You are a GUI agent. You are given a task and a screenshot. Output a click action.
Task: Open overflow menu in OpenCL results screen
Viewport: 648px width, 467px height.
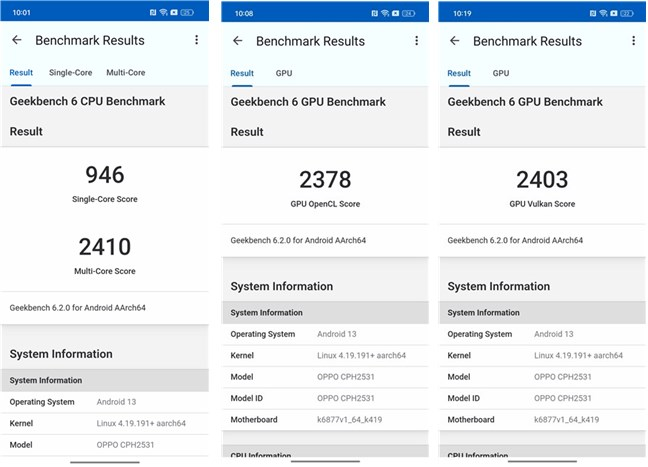[x=417, y=41]
